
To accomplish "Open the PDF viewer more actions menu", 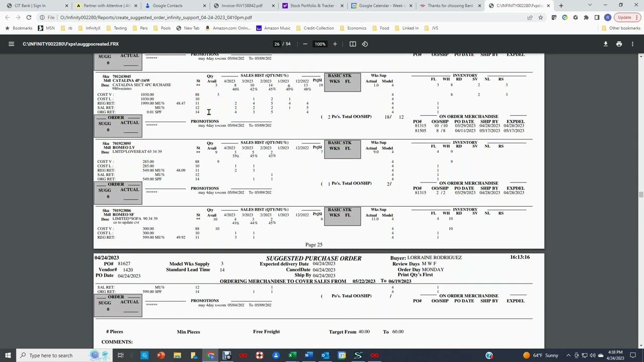I will (632, 44).
